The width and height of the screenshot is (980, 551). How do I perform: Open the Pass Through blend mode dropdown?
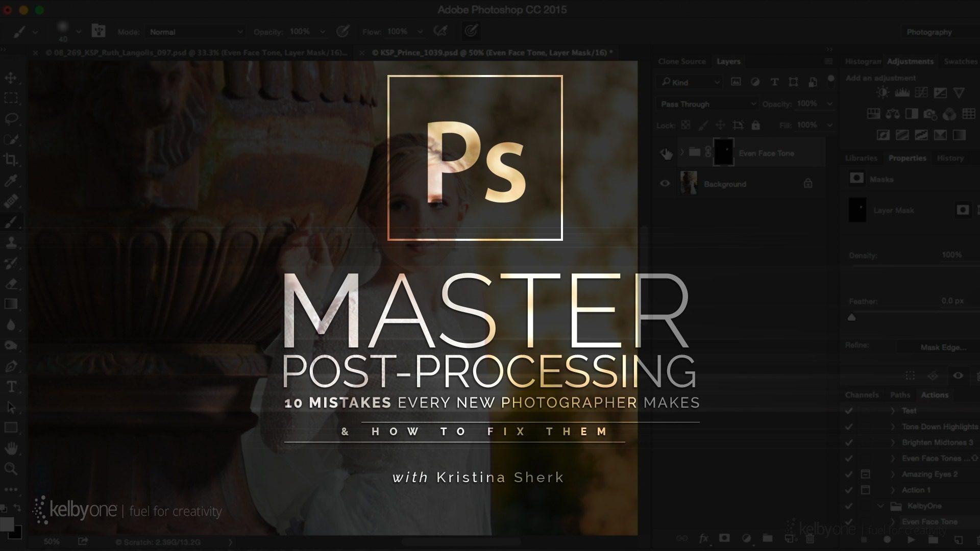pyautogui.click(x=707, y=104)
